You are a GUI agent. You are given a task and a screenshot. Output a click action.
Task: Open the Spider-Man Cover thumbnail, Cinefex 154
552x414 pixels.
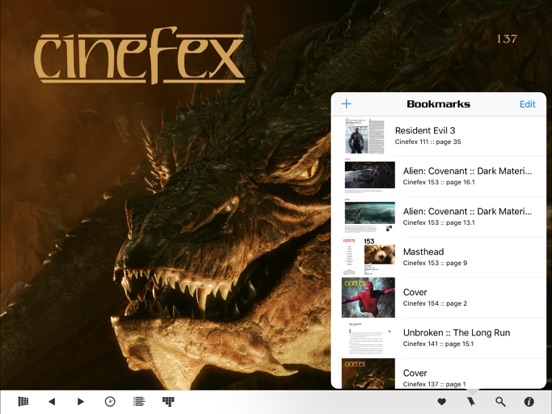[x=368, y=297]
